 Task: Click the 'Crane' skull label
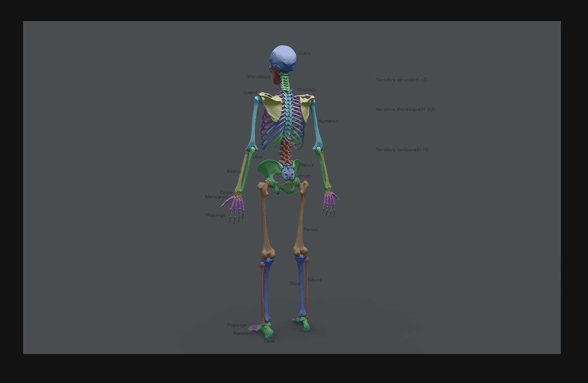click(305, 53)
